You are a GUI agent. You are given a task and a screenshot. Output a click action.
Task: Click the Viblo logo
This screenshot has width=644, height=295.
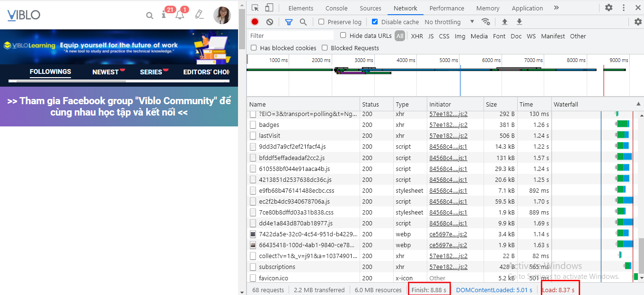coord(24,15)
